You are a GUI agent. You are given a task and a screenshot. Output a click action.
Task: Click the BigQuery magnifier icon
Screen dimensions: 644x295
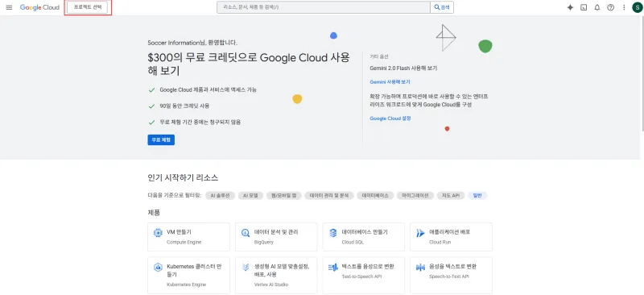click(x=246, y=233)
